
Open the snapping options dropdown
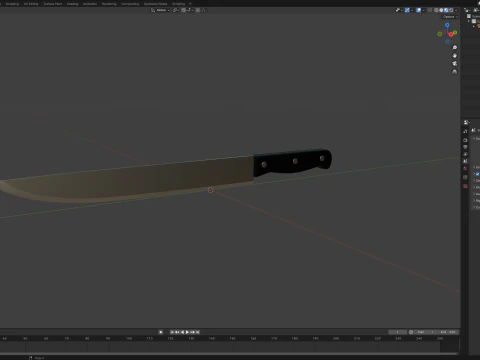coord(190,10)
